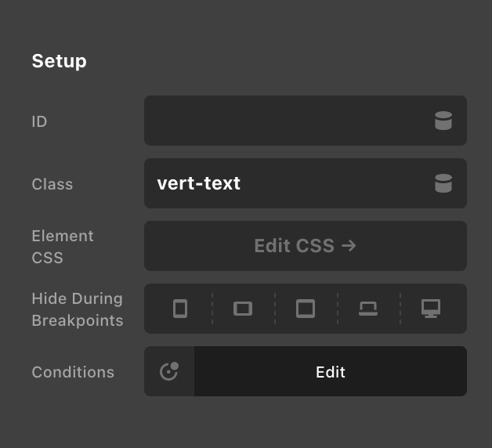Click the arrow icon on Edit CSS

pos(349,246)
